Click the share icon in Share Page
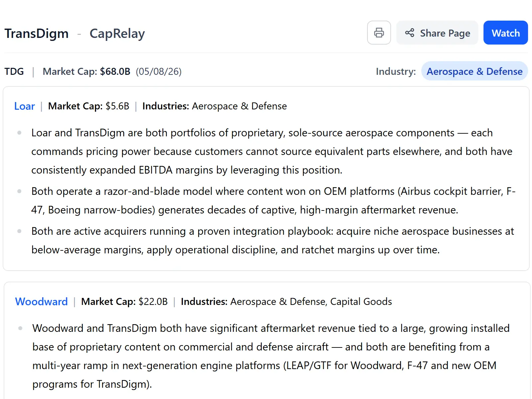532x399 pixels. (x=410, y=33)
